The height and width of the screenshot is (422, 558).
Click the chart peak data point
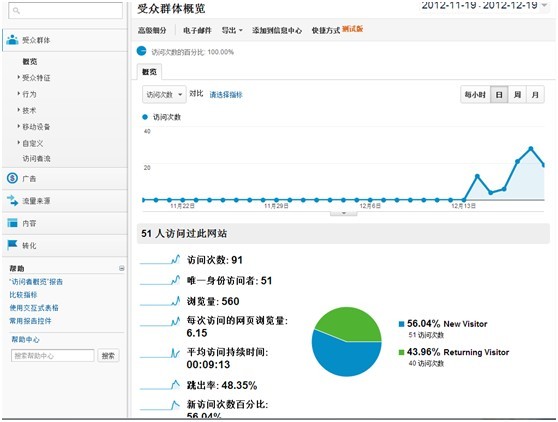531,148
